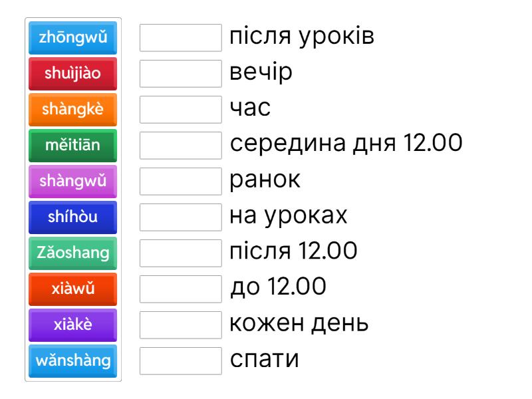Image resolution: width=532 pixels, height=399 pixels.
Task: Select slot for 'середина дня 12.00'
Action: click(181, 146)
